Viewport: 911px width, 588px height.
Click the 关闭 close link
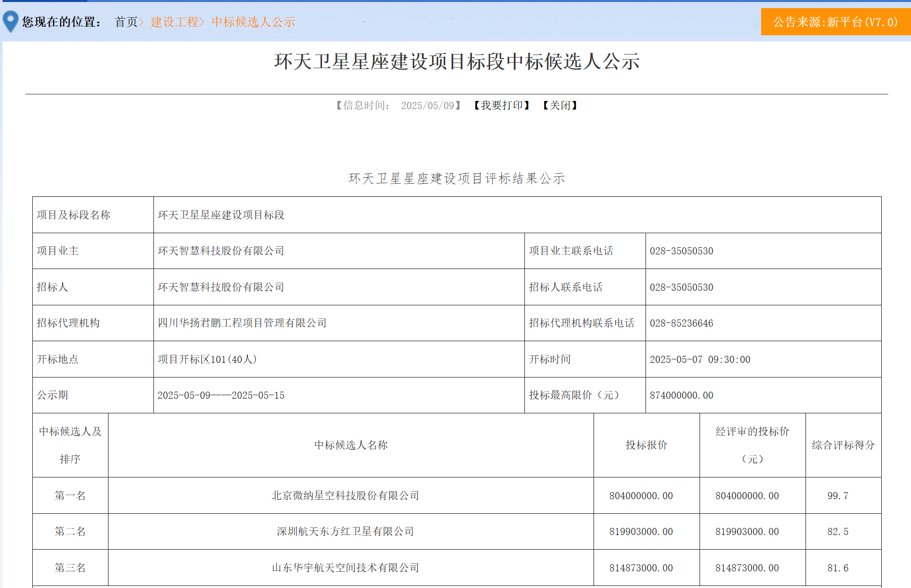[560, 105]
